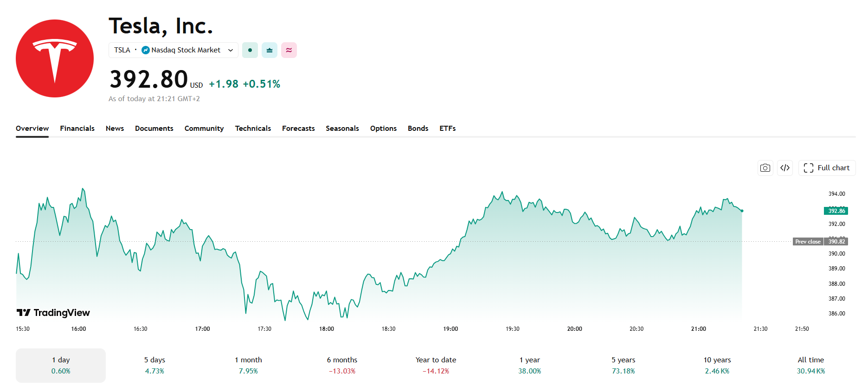Open the Community tab
868x386 pixels.
coord(204,129)
